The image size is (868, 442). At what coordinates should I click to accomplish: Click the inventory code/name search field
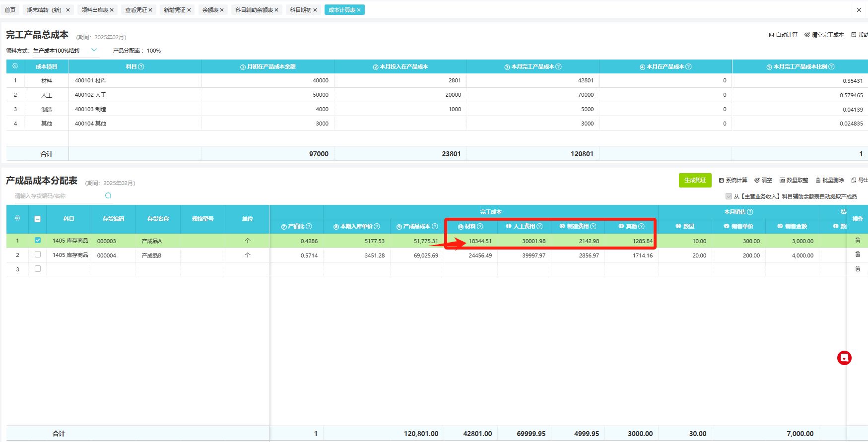[57, 196]
